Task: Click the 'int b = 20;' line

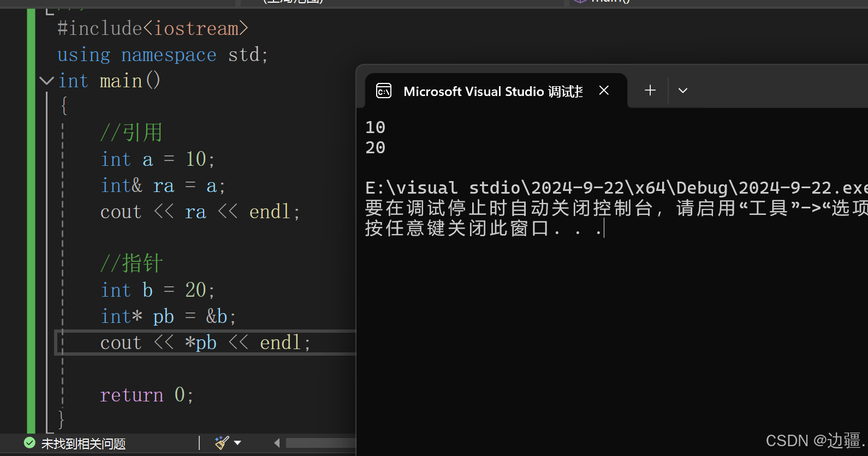Action: (158, 290)
